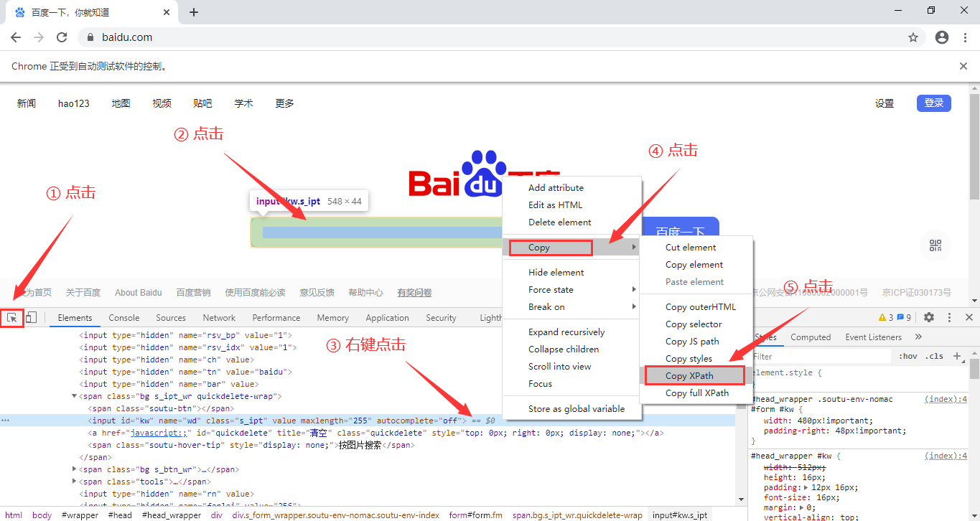Screen dimensions: 980x521
Task: Open the About Baidu footer link
Action: (x=139, y=293)
